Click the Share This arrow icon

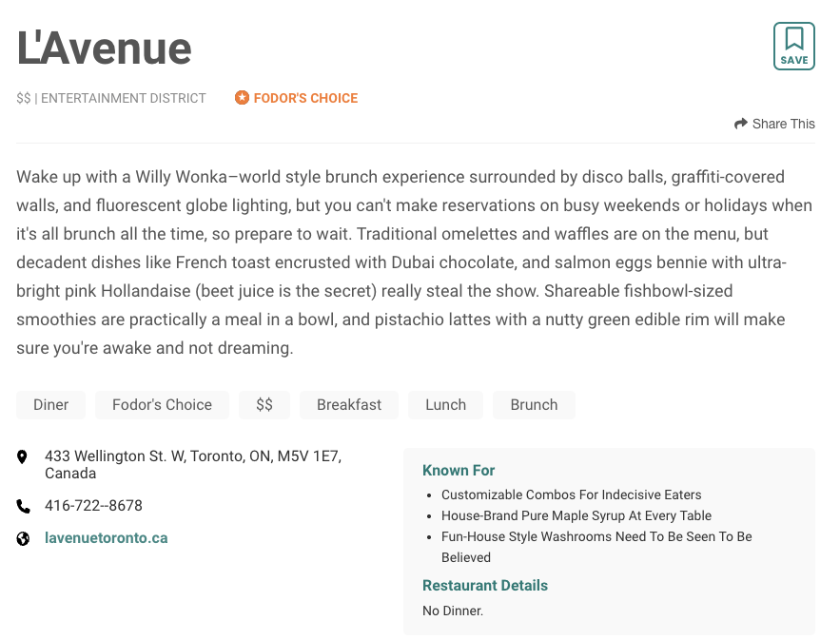coord(740,124)
